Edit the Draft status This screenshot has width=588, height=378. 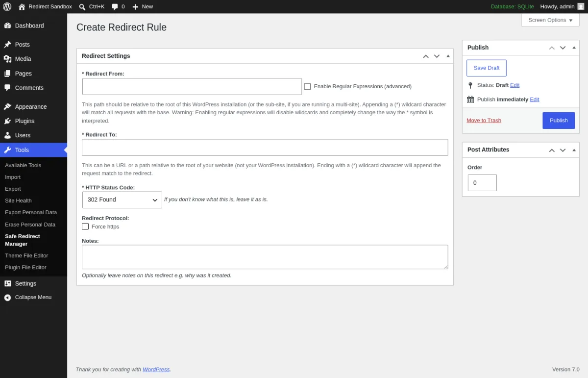(514, 85)
